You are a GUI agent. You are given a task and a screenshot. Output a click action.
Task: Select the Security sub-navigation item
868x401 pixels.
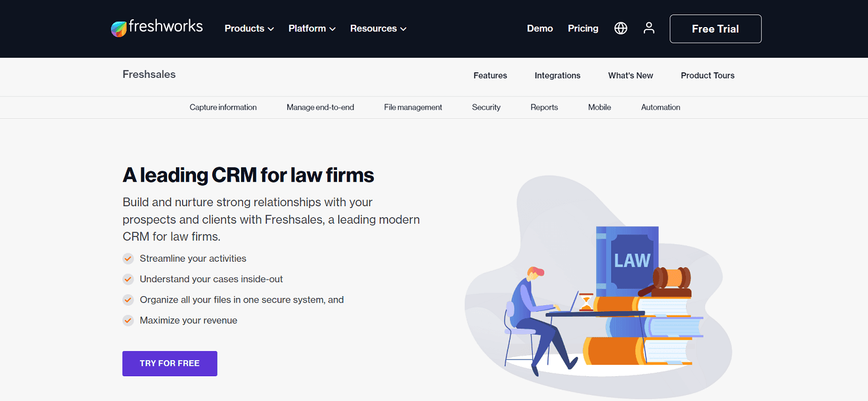(486, 107)
